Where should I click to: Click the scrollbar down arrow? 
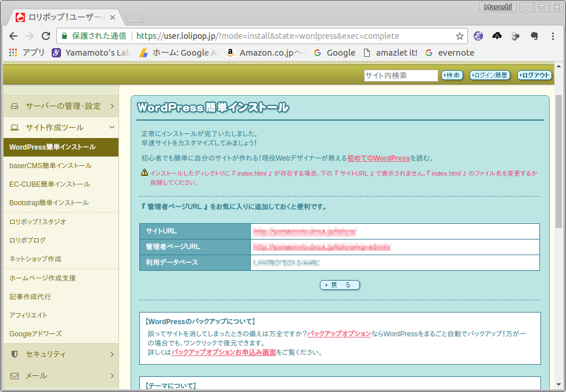[x=559, y=385]
